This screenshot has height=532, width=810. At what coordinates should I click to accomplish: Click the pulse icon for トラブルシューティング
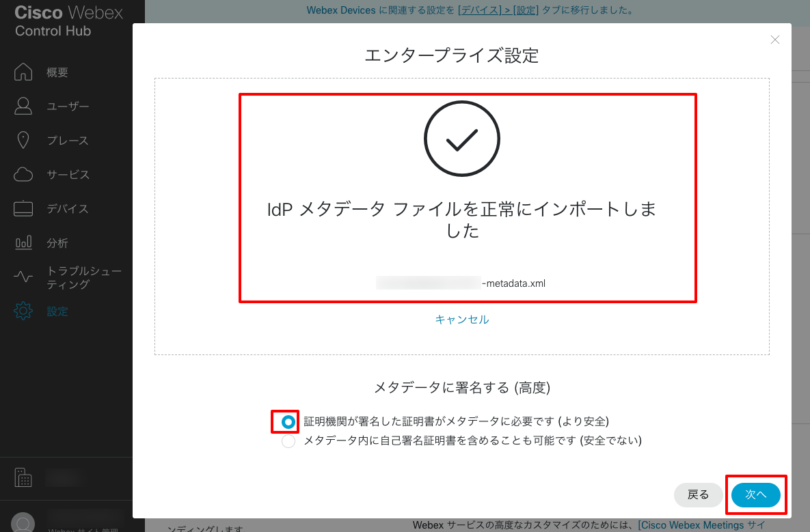(x=23, y=277)
